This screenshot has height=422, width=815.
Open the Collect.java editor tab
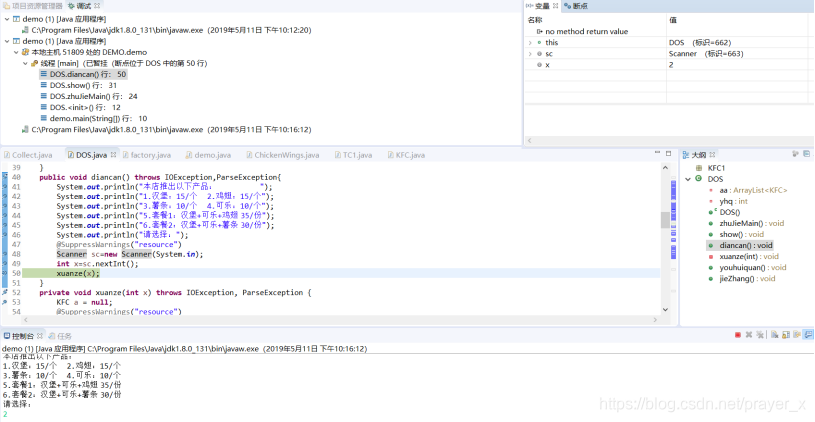[28, 155]
